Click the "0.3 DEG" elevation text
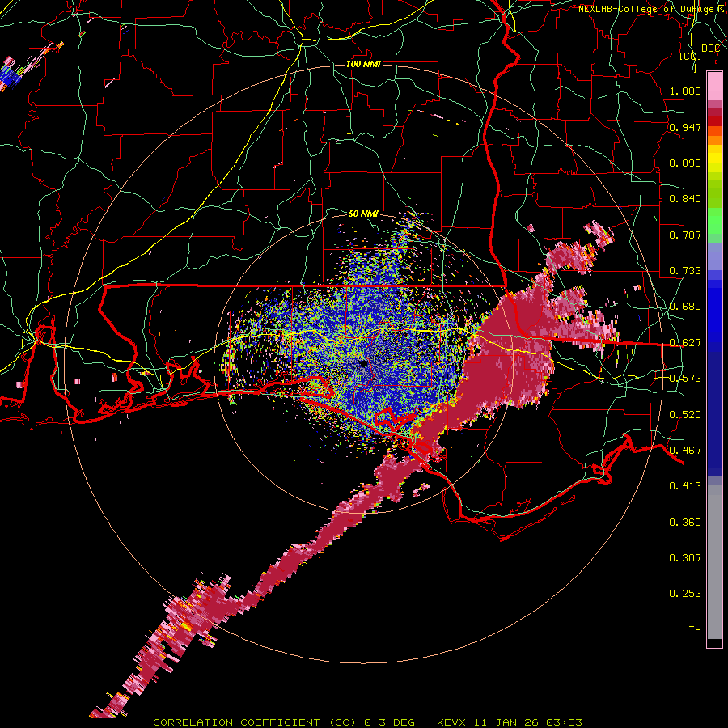Viewport: 728px width, 728px height. pos(389,722)
